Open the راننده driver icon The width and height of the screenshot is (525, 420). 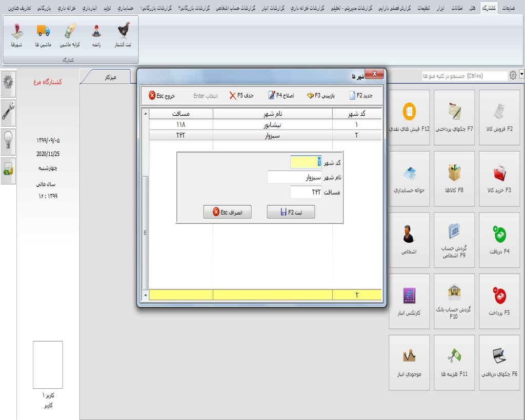pyautogui.click(x=96, y=35)
